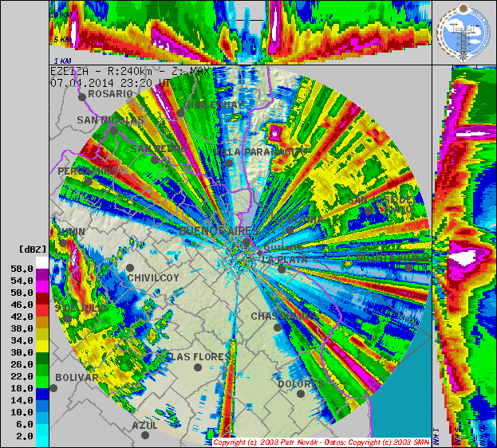
Task: Click the Dolores city marker dot
Action: coord(301,394)
